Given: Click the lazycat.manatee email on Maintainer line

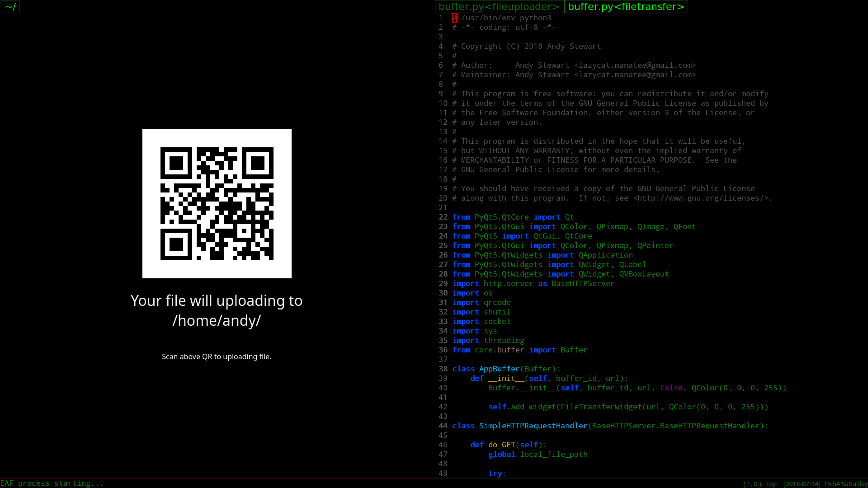Looking at the screenshot, I should 635,75.
